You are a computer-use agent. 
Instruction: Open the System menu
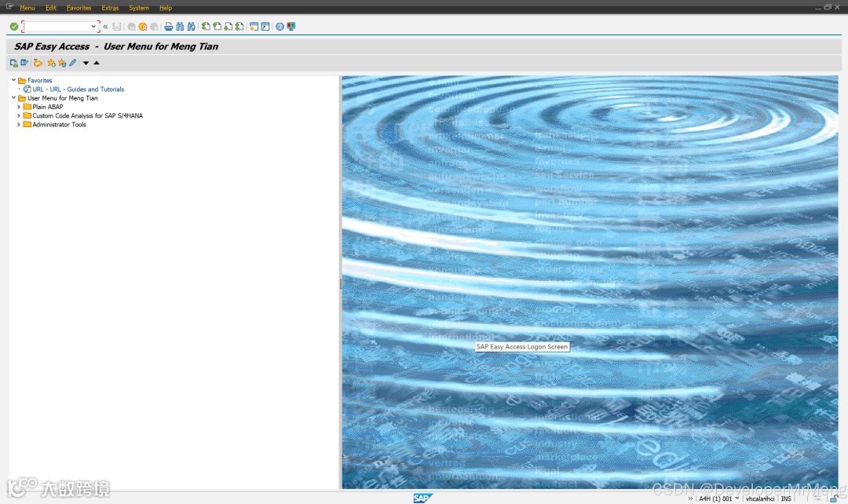[138, 8]
